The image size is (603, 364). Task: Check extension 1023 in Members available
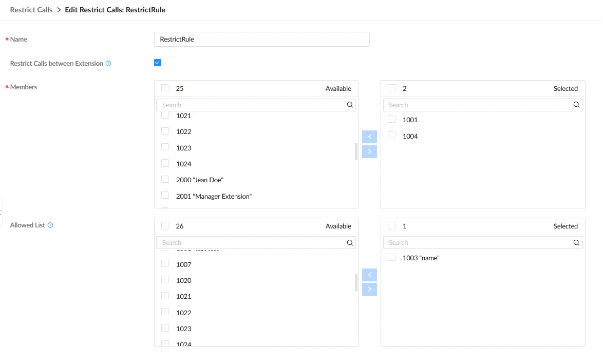pyautogui.click(x=165, y=147)
